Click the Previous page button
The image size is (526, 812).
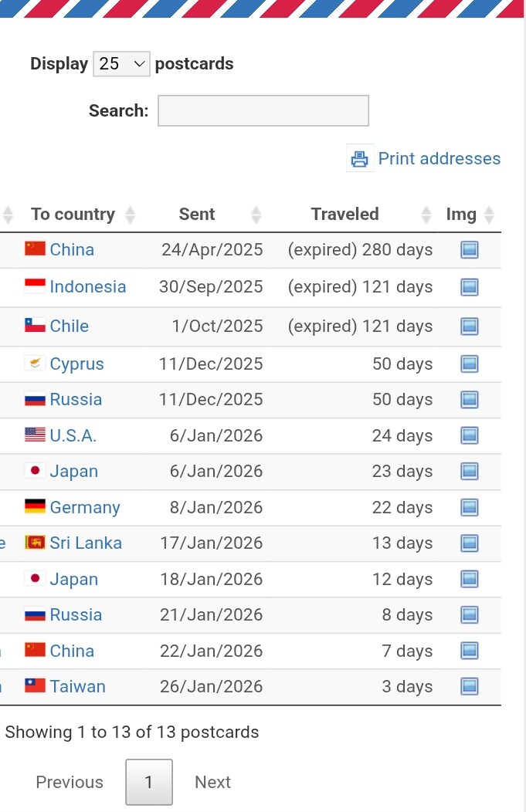[x=70, y=782]
